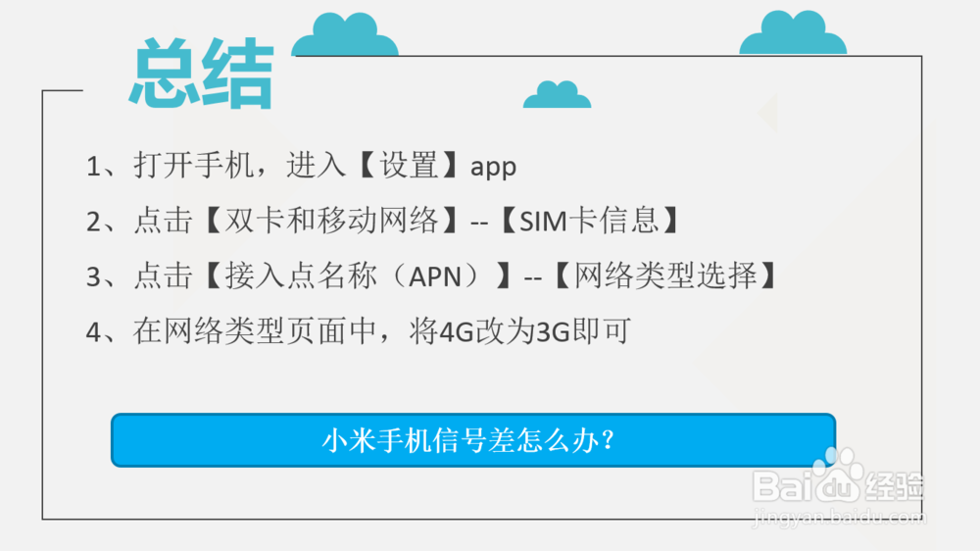Image resolution: width=980 pixels, height=551 pixels.
Task: Click the 【设置】 label in step 1
Action: (409, 167)
